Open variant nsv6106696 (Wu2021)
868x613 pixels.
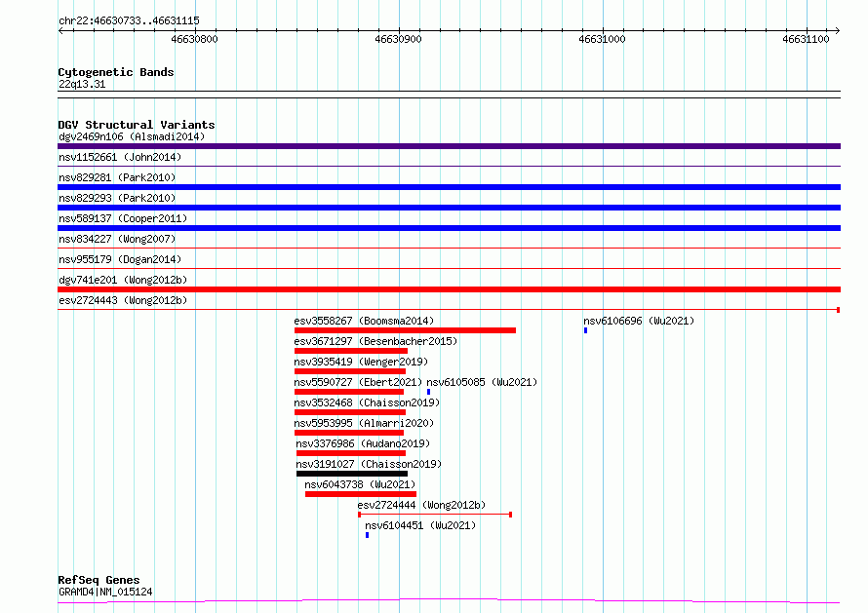[x=639, y=321]
